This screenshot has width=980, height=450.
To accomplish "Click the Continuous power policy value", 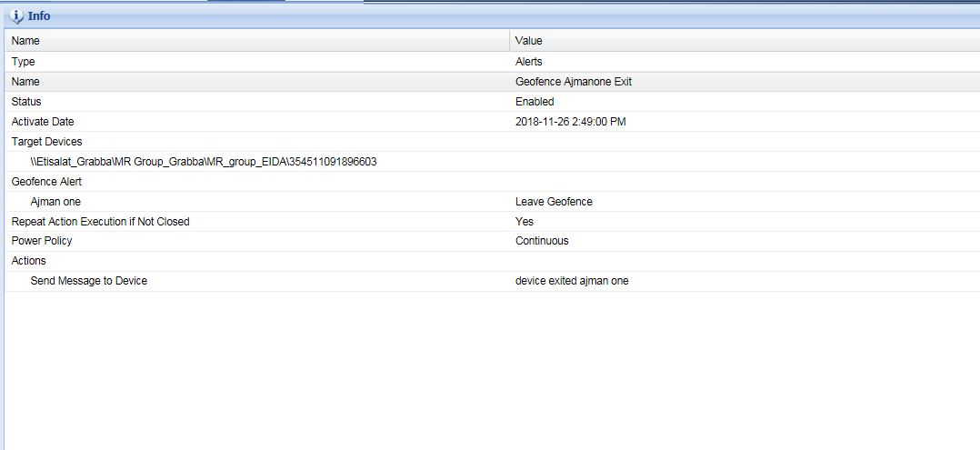I will tap(542, 241).
